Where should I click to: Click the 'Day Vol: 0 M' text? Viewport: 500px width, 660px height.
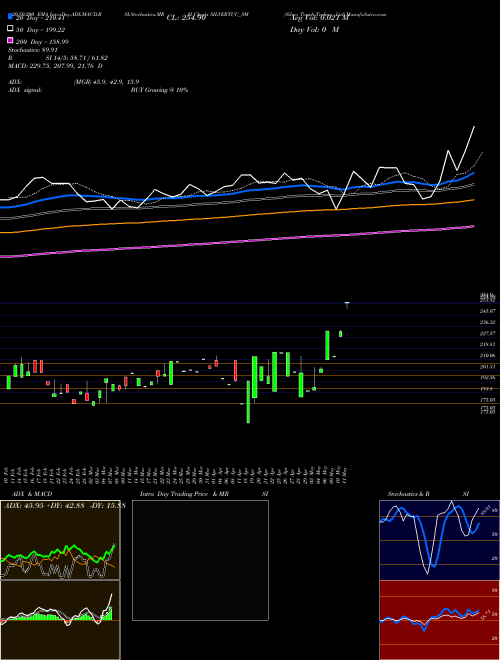[314, 29]
